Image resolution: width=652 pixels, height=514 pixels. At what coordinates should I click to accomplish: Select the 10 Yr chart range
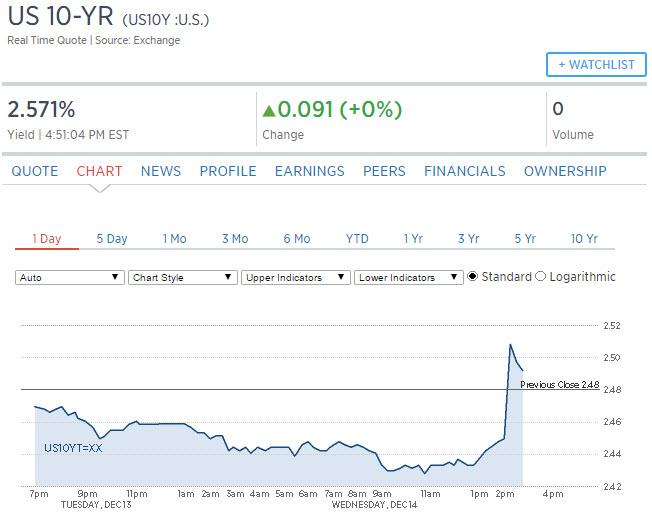pyautogui.click(x=584, y=239)
